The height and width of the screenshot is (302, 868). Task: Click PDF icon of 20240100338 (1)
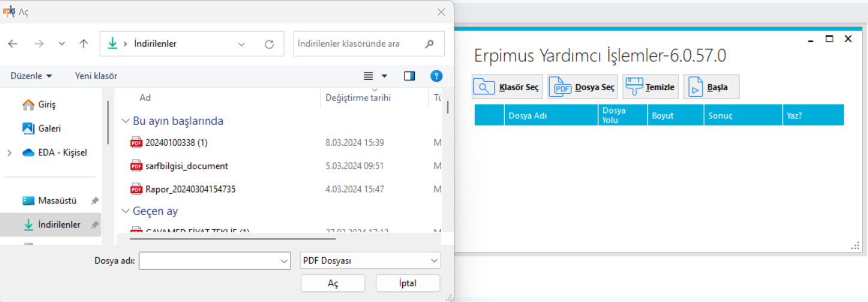click(136, 142)
